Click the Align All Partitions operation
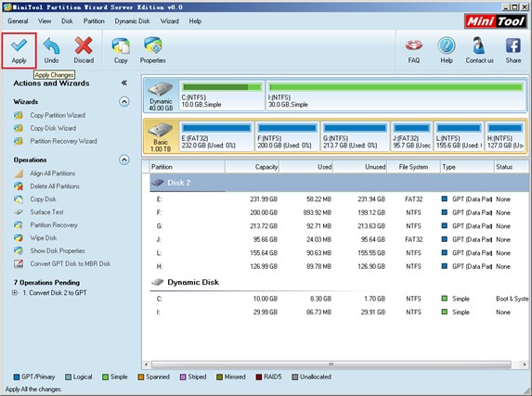532x396 pixels. (x=53, y=173)
